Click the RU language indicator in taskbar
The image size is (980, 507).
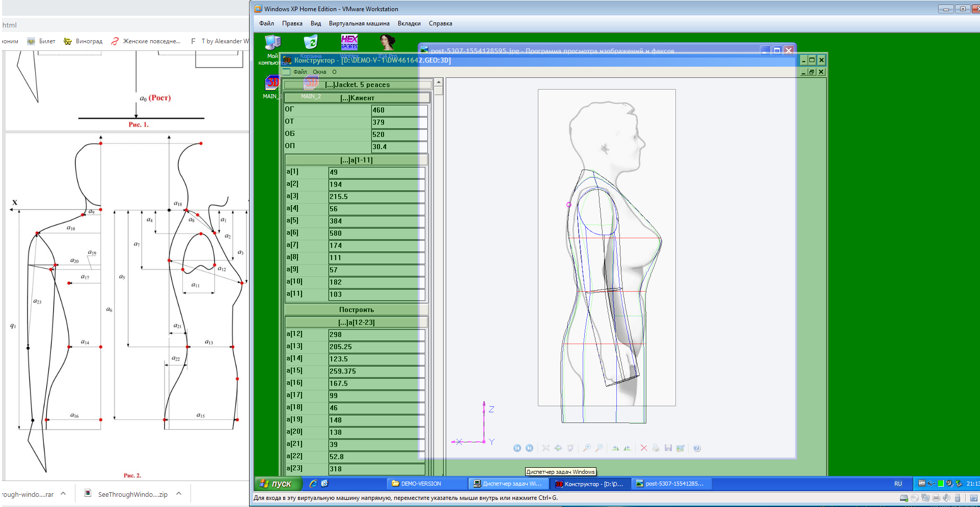click(898, 484)
